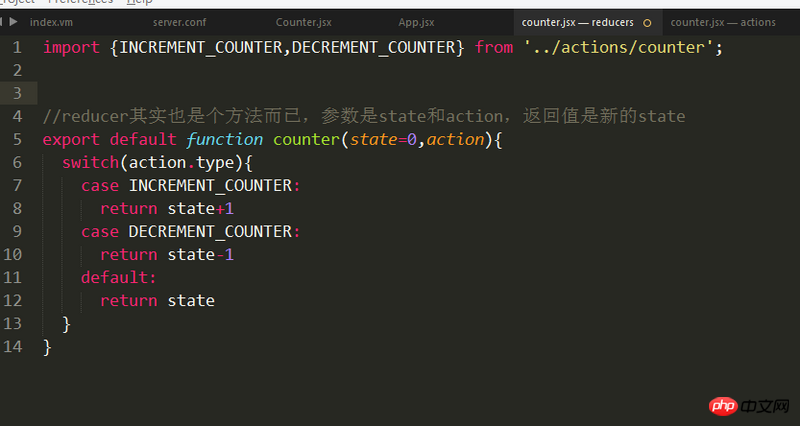Switch to the index.vm tab
Screen dimensions: 800x426
(x=50, y=22)
